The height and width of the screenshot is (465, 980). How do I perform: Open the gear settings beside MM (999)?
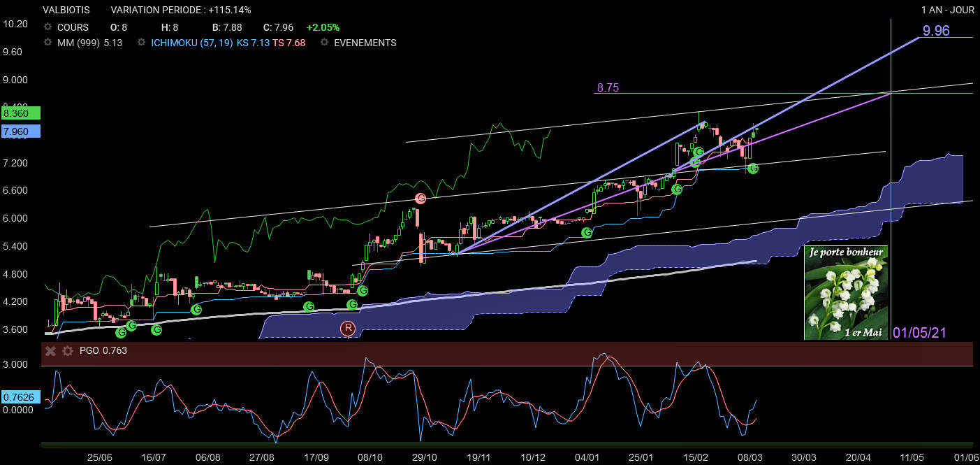click(47, 43)
